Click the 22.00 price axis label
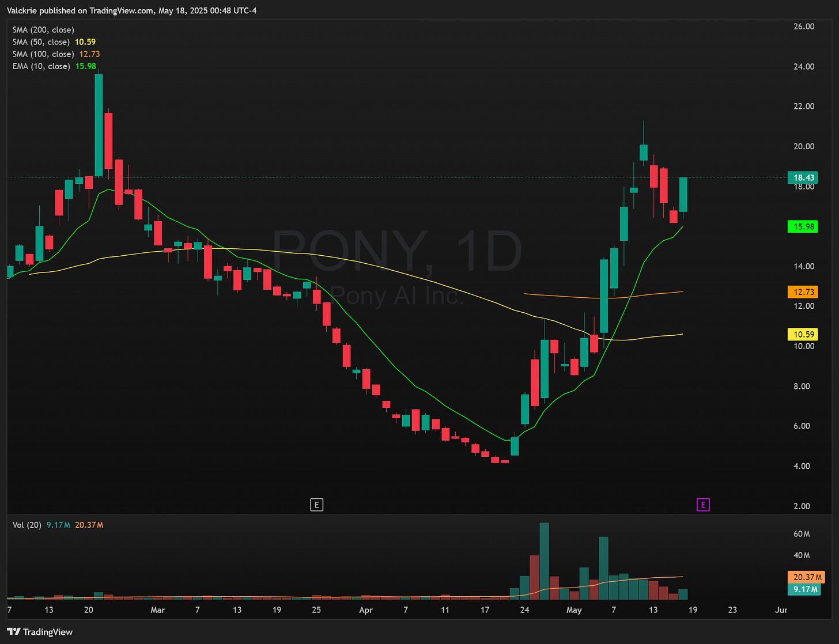 (804, 106)
